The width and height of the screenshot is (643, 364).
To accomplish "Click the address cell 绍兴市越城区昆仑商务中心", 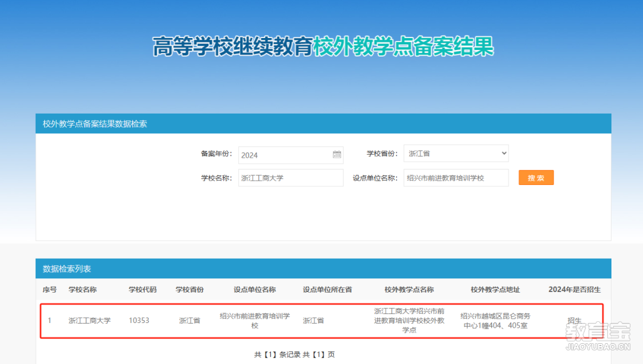I will (x=495, y=321).
